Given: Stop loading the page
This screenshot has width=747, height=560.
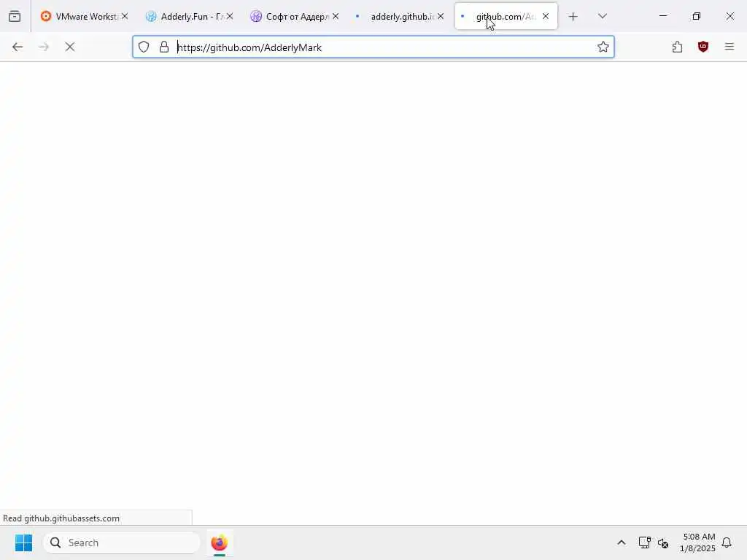Looking at the screenshot, I should pyautogui.click(x=70, y=47).
